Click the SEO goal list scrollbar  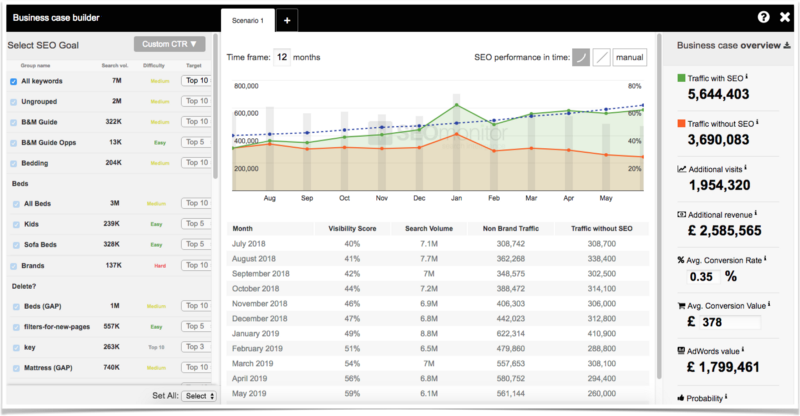click(x=215, y=106)
